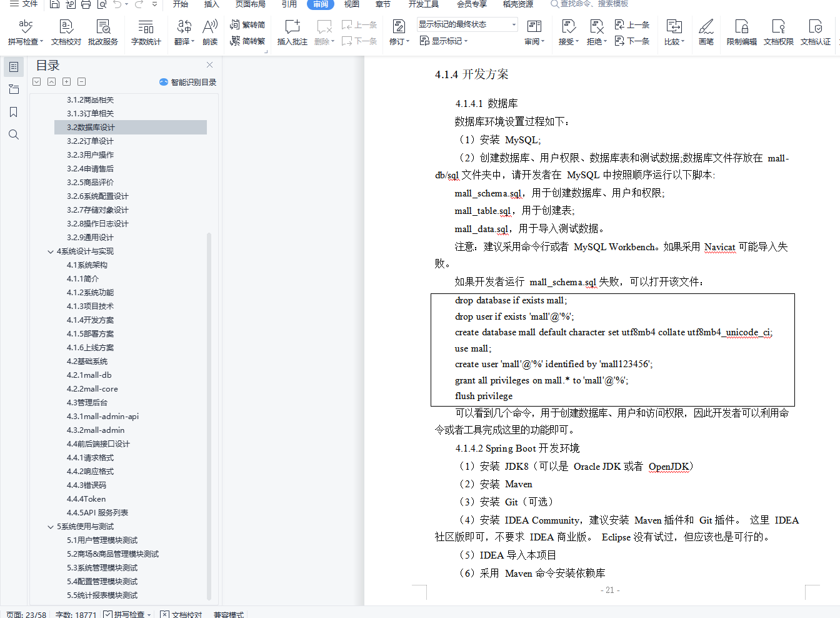Open the chapter structure sidebar icon
The height and width of the screenshot is (618, 840).
(14, 89)
